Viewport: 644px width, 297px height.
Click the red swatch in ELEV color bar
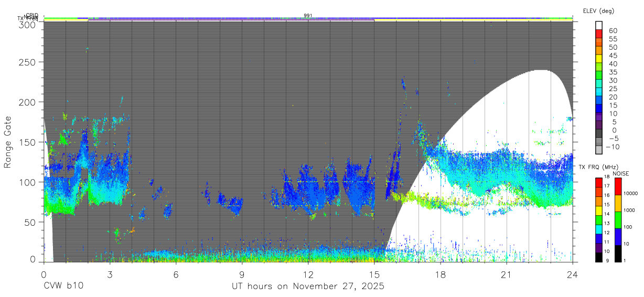pyautogui.click(x=599, y=35)
